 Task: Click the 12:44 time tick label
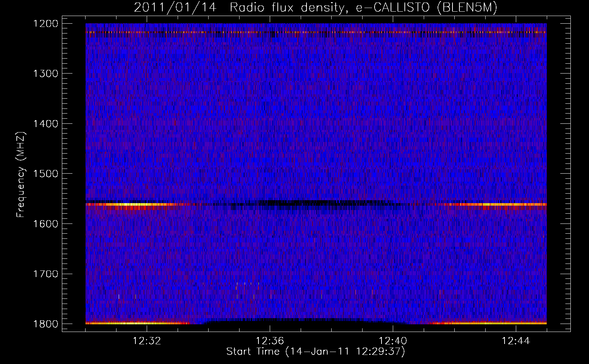tap(516, 341)
